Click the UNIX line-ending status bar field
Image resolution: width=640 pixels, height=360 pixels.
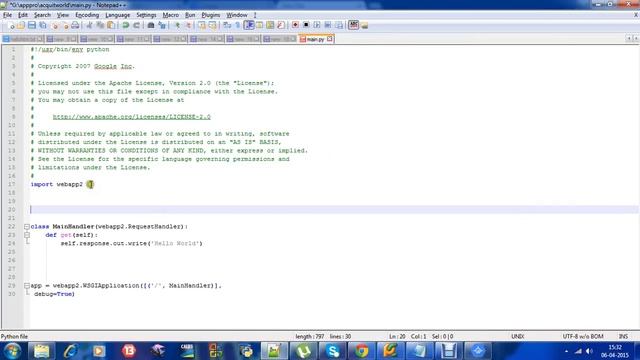[518, 337]
